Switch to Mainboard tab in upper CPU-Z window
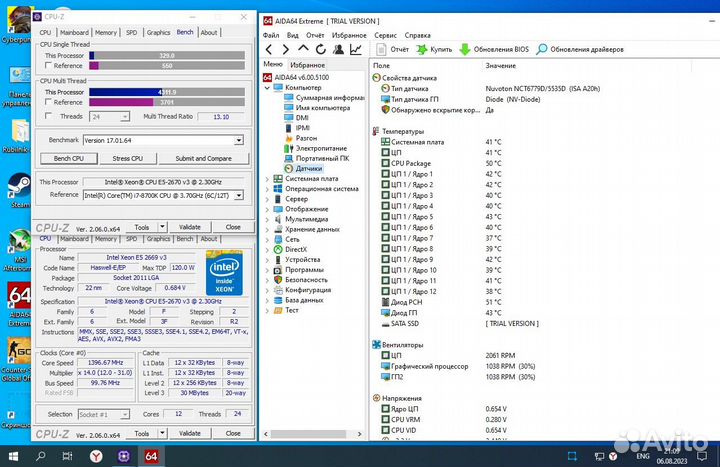Screen dimensions: 720x467 [74, 33]
